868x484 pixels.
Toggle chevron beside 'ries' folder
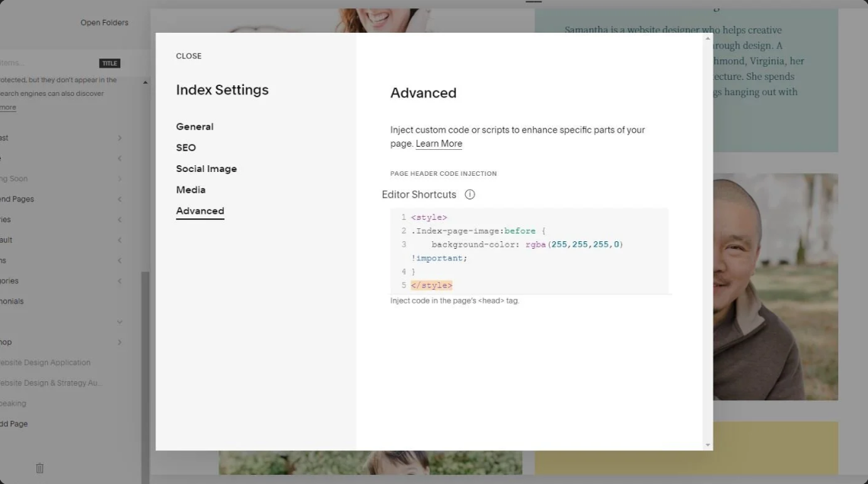click(x=120, y=220)
